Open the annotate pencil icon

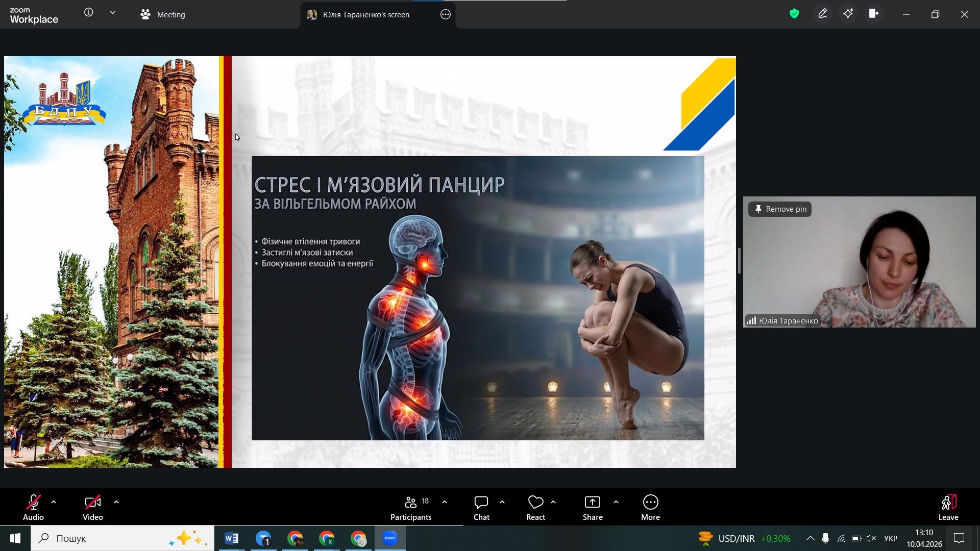pos(823,14)
